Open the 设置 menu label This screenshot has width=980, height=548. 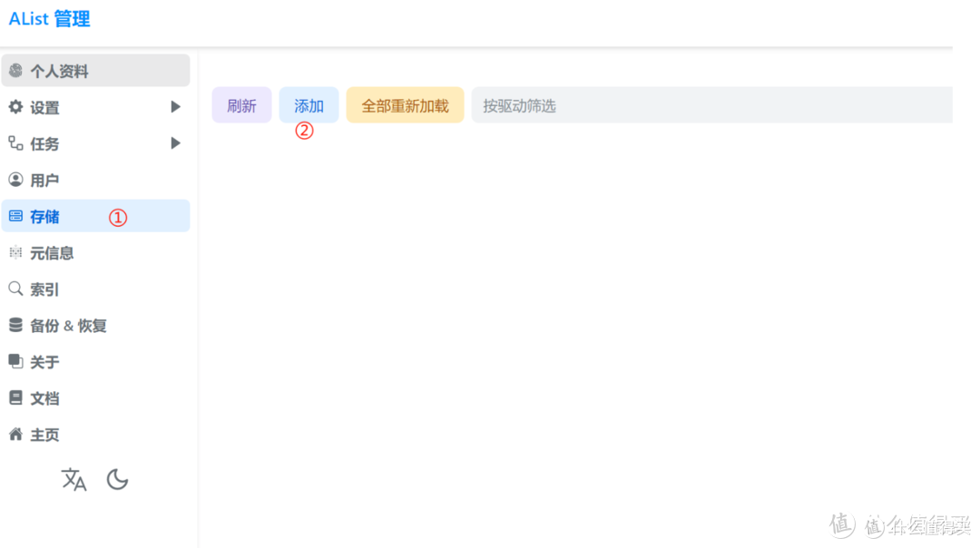coord(45,107)
